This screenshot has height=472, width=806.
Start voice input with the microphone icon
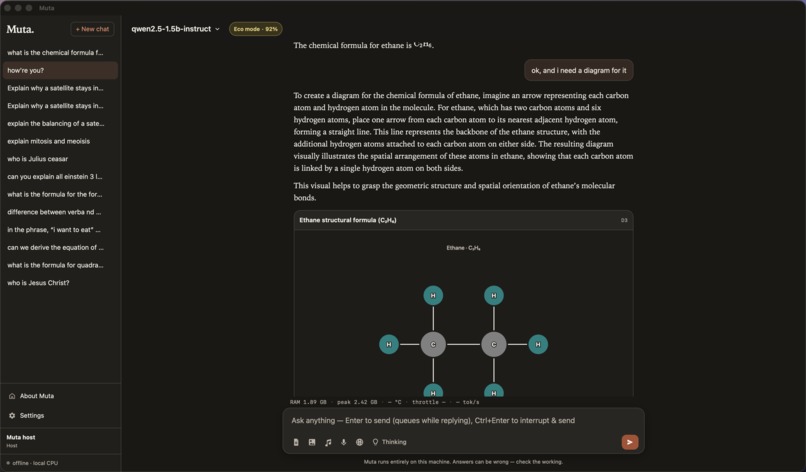(343, 442)
